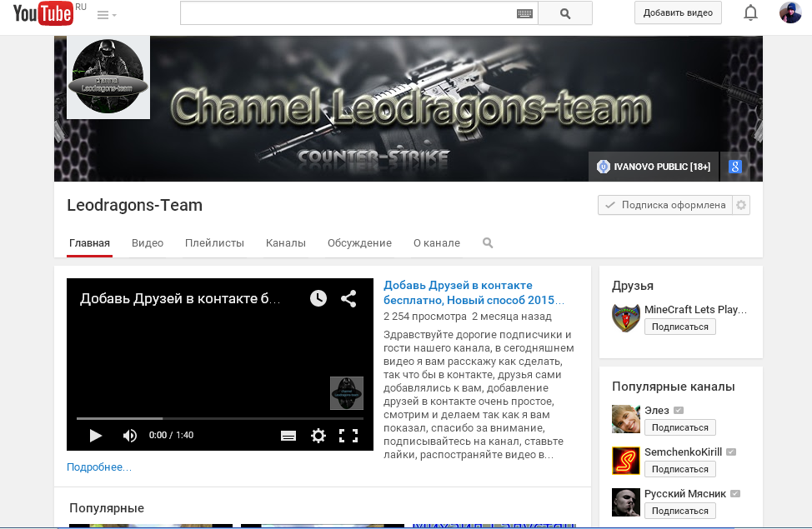The width and height of the screenshot is (812, 529).
Task: Toggle subtitles in the player
Action: click(288, 436)
